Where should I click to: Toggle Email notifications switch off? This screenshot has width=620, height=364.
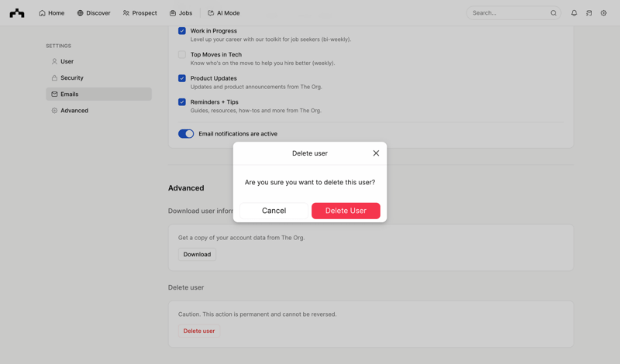click(x=186, y=134)
